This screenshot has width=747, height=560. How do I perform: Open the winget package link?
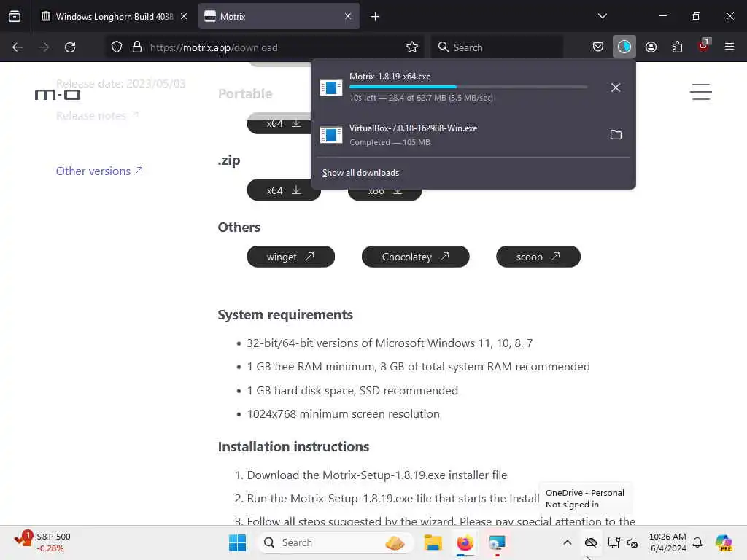click(x=290, y=257)
